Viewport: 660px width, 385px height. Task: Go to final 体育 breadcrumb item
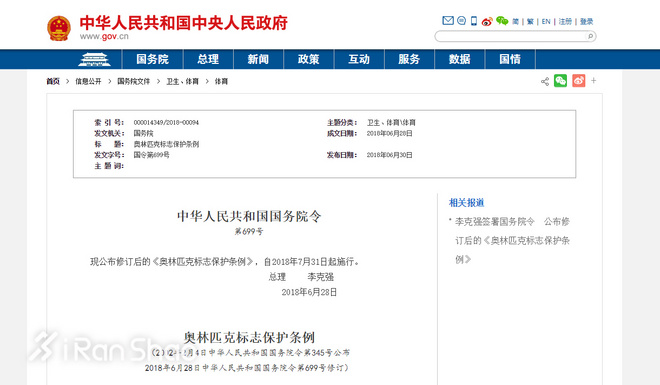click(x=221, y=81)
